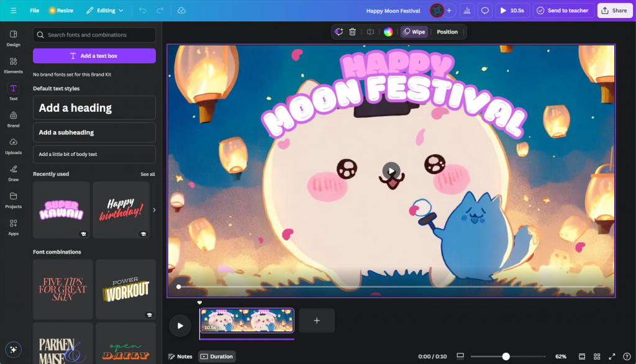
Task: Undo the last action
Action: (142, 11)
